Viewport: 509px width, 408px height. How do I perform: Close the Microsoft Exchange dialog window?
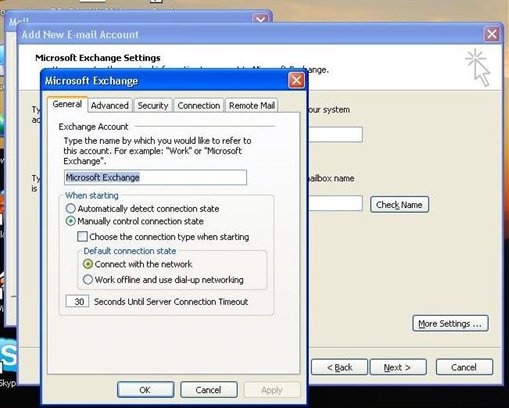[296, 81]
